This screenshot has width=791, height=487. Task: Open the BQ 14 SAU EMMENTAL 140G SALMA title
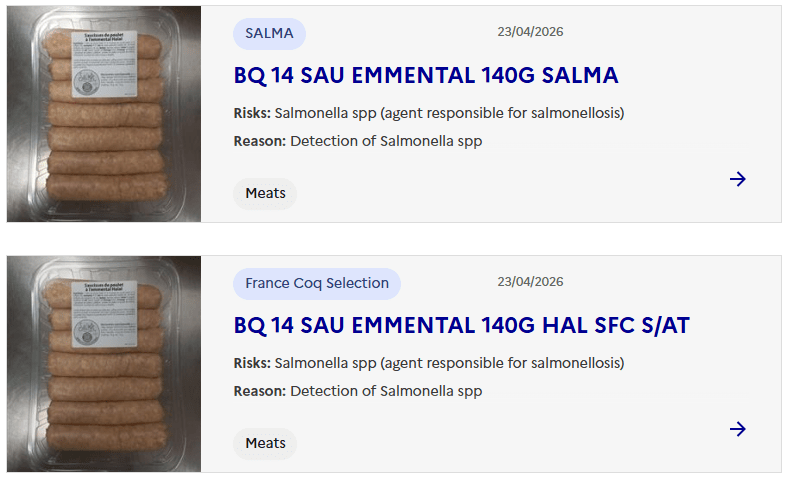[x=426, y=76]
